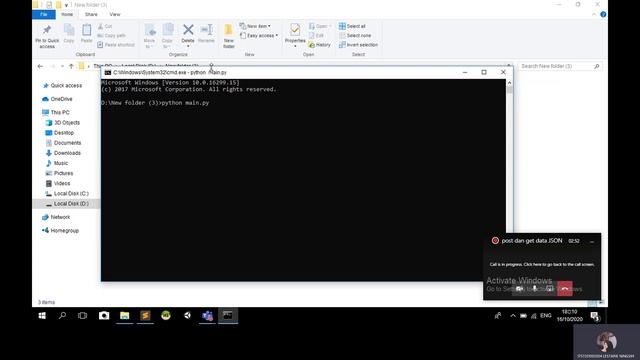Select OneDrive in navigation pane
This screenshot has height=360, width=640.
pyautogui.click(x=57, y=99)
